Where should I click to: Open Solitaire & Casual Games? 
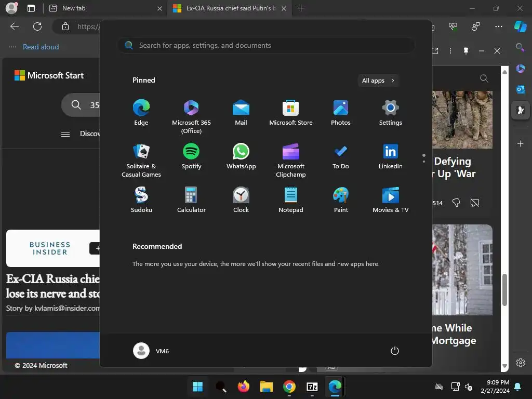point(141,160)
